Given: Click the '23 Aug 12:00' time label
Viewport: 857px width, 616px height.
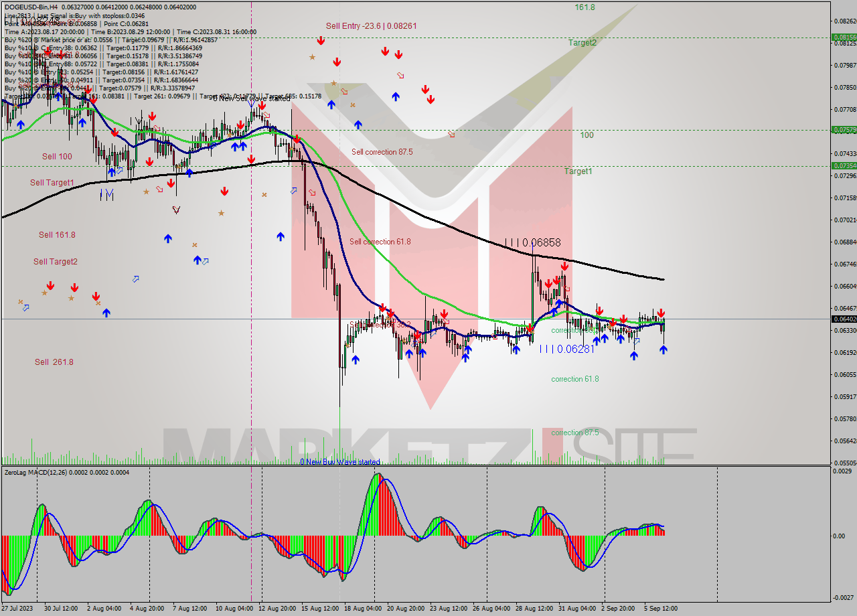Looking at the screenshot, I should coord(449,609).
